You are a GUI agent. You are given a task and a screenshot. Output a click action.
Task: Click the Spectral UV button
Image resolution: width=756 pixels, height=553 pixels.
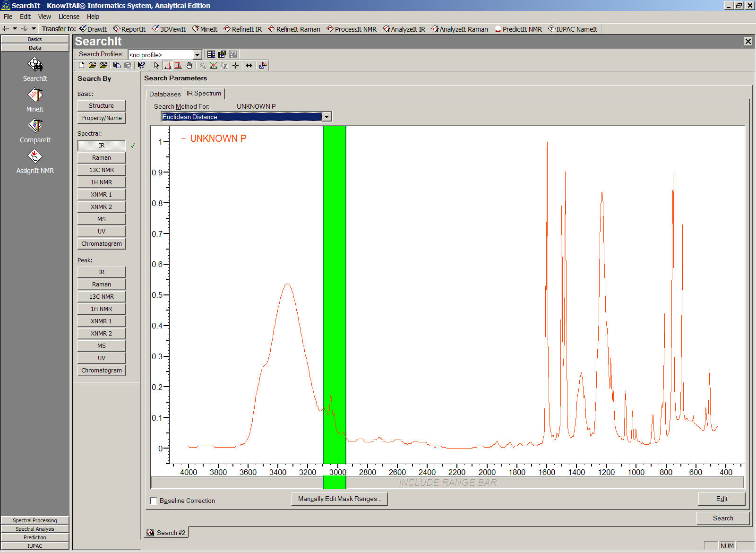tap(102, 232)
